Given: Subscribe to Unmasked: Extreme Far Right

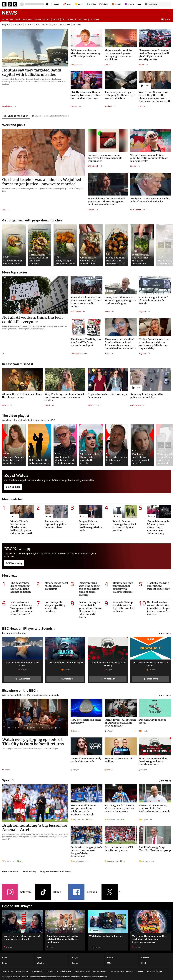Looking at the screenshot, I should tap(65, 679).
